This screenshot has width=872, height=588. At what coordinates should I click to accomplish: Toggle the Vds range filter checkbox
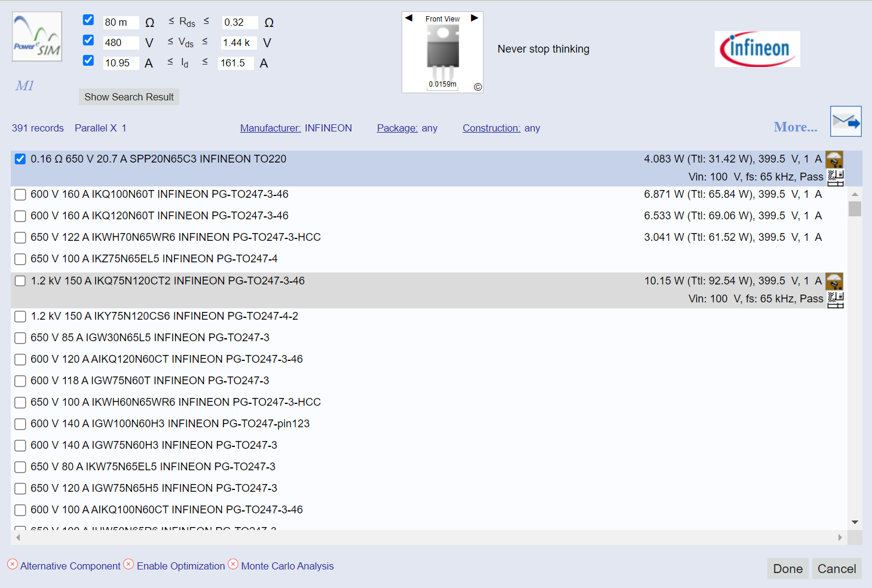click(x=88, y=40)
